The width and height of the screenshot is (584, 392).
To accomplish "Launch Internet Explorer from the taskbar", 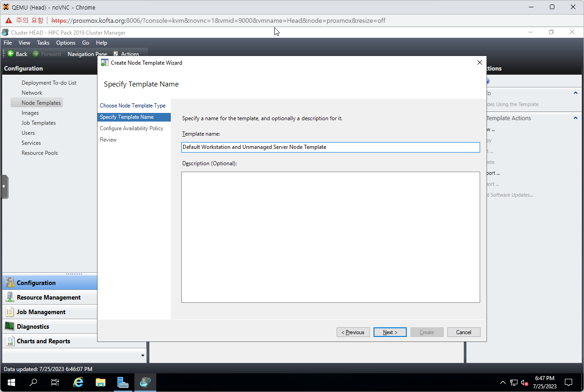I will click(78, 382).
